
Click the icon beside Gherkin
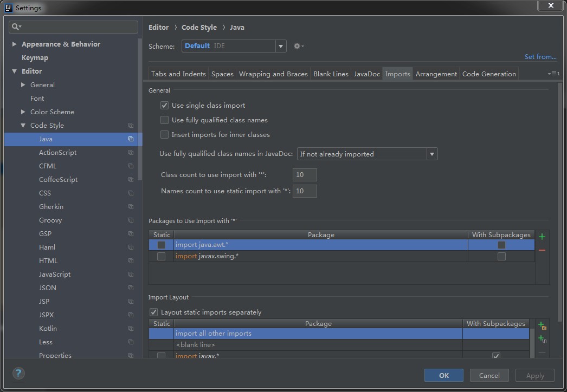(x=131, y=207)
